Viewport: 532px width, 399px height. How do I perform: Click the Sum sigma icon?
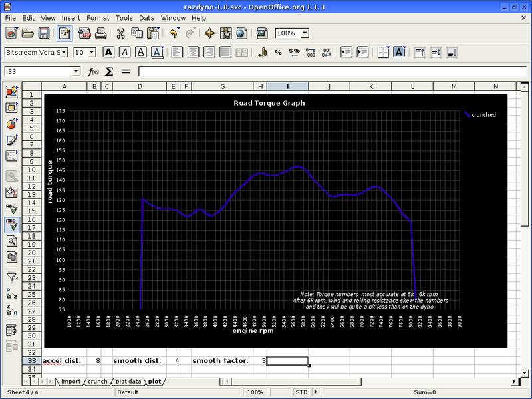[x=109, y=71]
